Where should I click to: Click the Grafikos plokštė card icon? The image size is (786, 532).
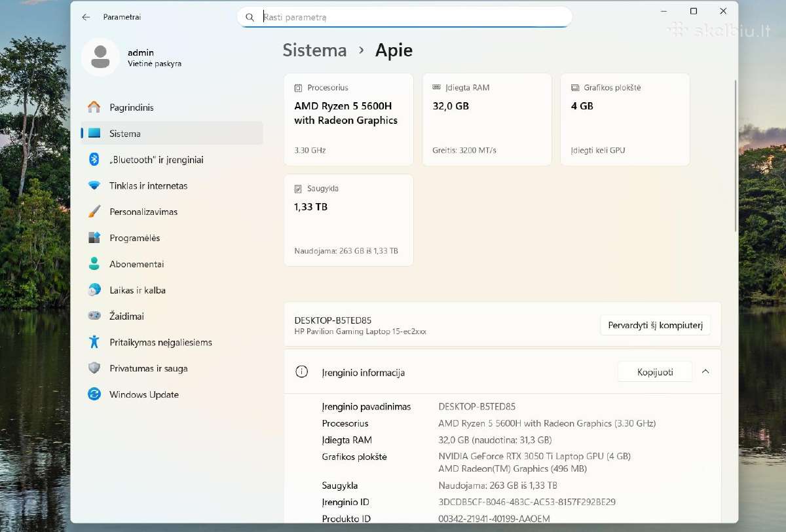coord(575,88)
